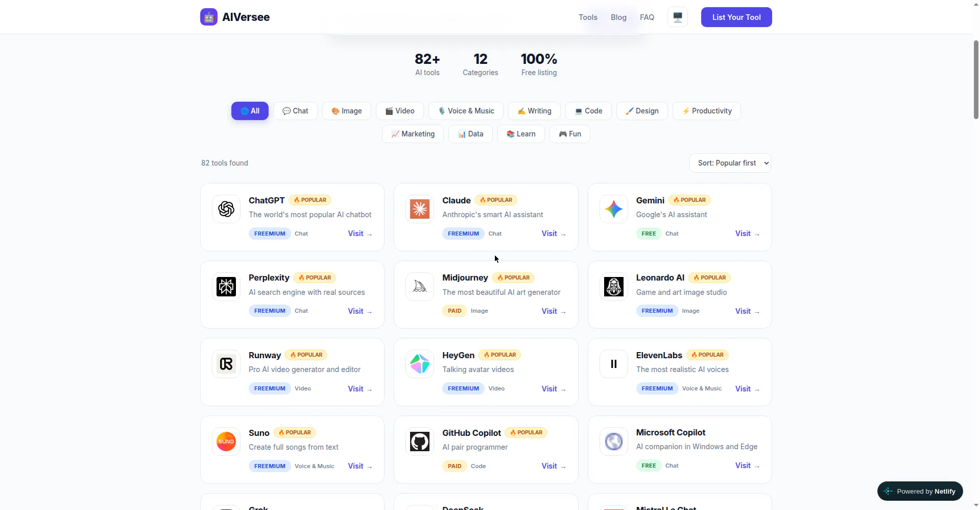Visit the ChatGPT tool page
Image resolution: width=980 pixels, height=510 pixels.
click(360, 234)
